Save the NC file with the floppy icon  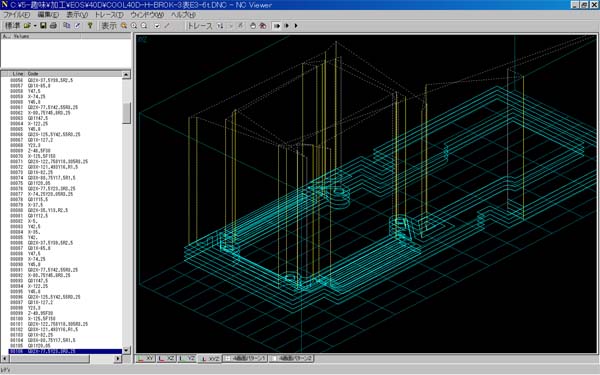pyautogui.click(x=43, y=26)
